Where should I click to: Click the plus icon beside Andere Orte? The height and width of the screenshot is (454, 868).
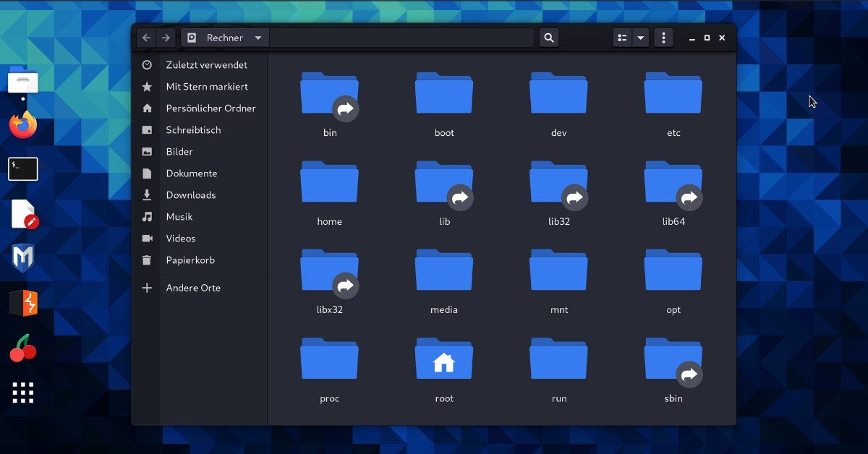tap(148, 288)
